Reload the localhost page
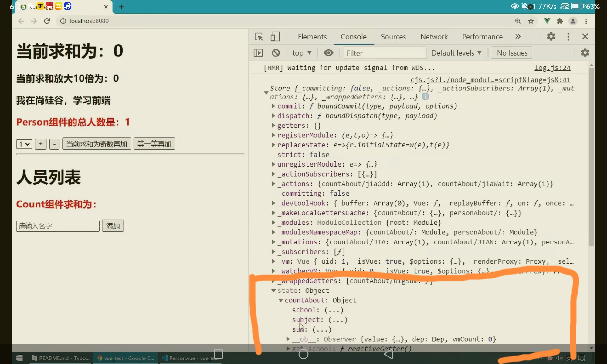 point(47,21)
